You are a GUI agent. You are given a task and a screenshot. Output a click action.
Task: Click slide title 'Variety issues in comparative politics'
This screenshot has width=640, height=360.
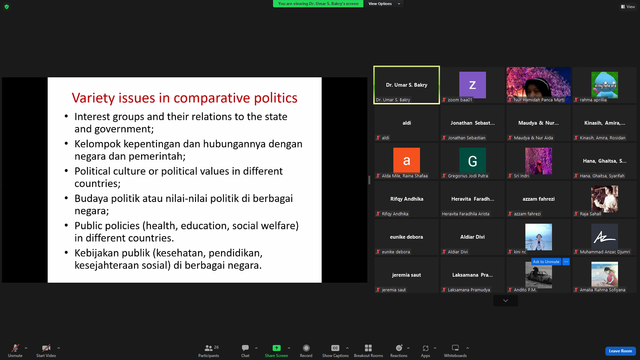click(x=184, y=98)
